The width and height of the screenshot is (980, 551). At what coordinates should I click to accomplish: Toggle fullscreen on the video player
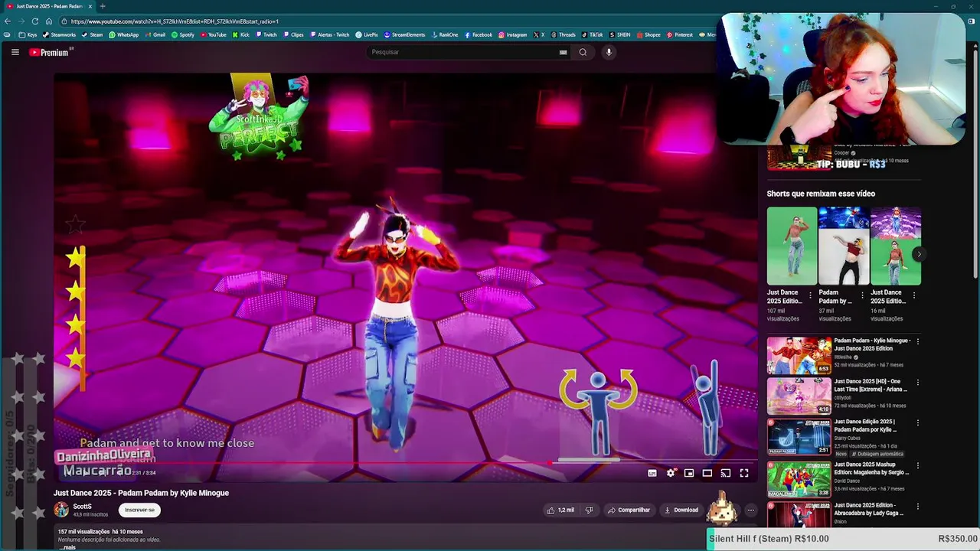(744, 473)
